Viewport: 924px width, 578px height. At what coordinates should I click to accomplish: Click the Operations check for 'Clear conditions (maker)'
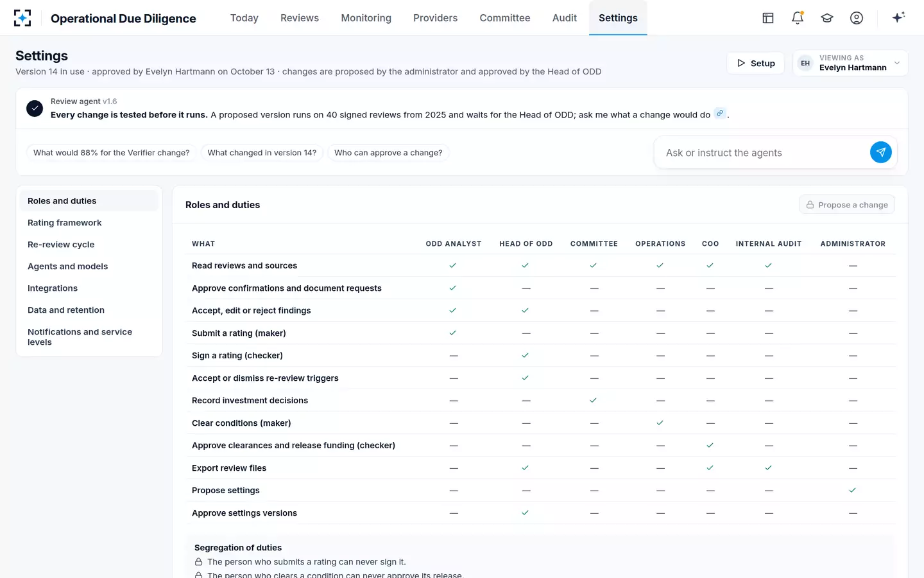[660, 423]
